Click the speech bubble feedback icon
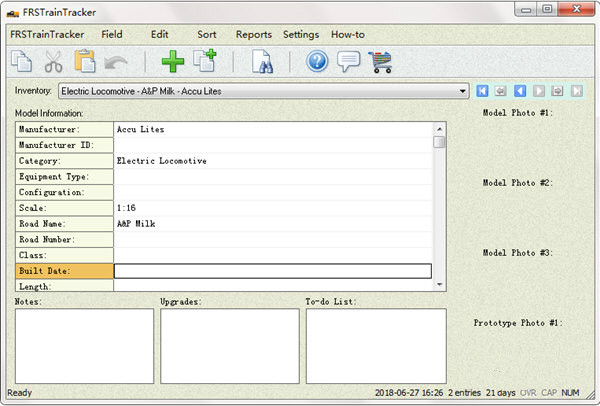 pyautogui.click(x=349, y=62)
